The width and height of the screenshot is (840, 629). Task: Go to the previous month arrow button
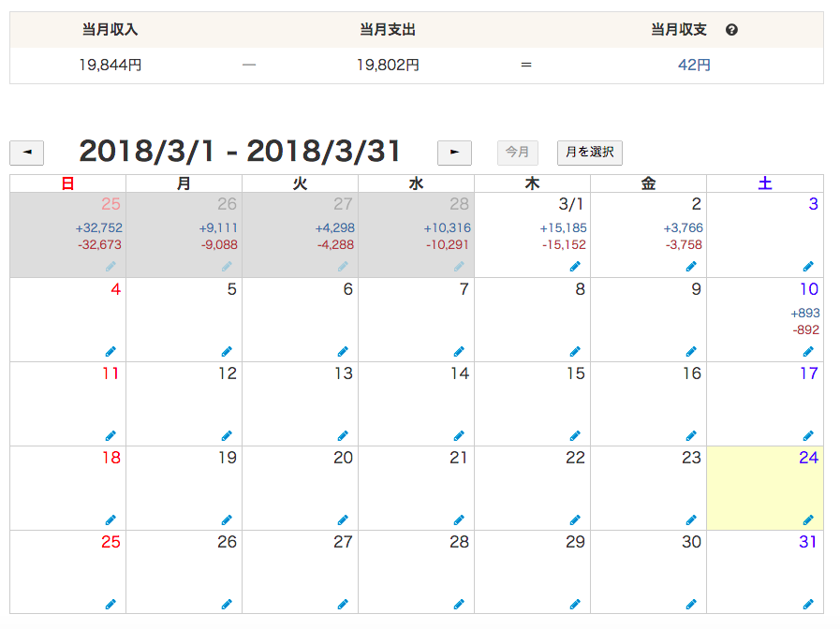27,153
